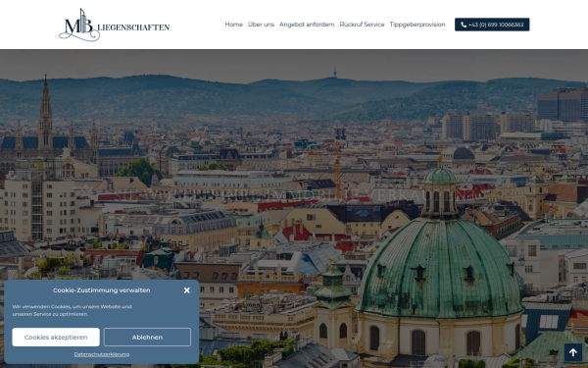Open the Home menu item
The width and height of the screenshot is (588, 368).
click(x=233, y=25)
